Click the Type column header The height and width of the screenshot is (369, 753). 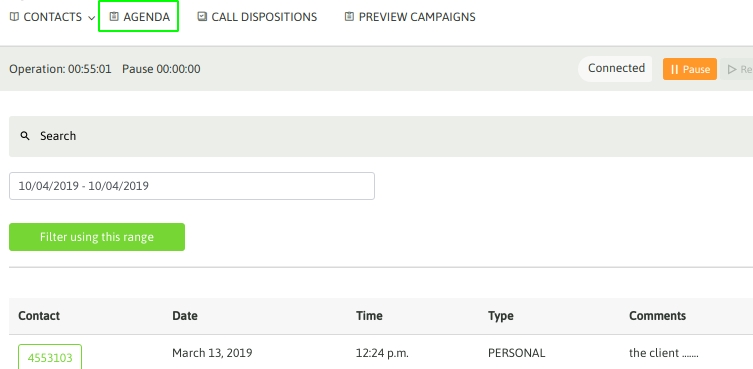501,316
